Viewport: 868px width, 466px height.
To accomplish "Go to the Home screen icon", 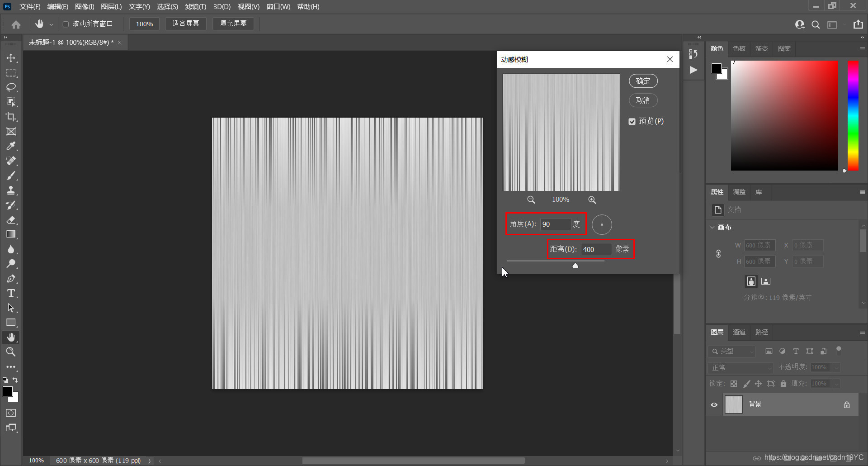I will pyautogui.click(x=16, y=24).
